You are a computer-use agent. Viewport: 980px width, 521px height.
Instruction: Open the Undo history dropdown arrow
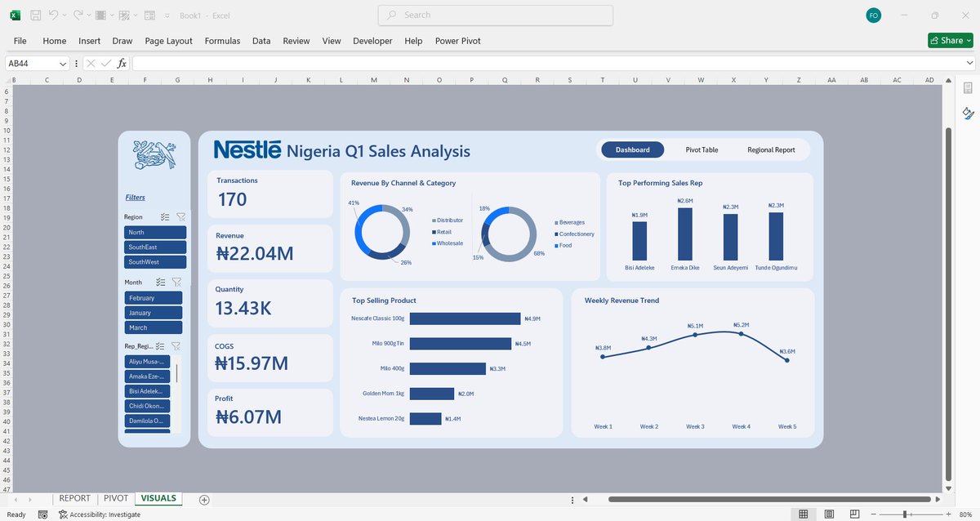[65, 16]
